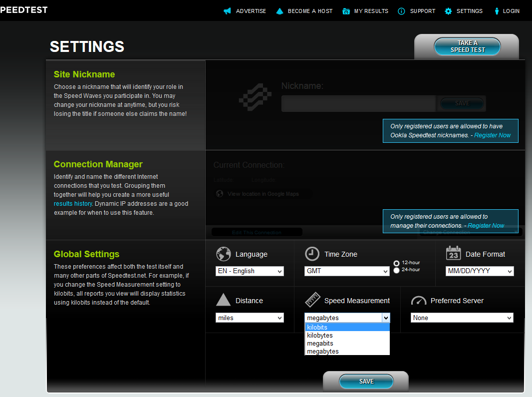The width and height of the screenshot is (532, 397).
Task: Open the ADVERTISE nav item
Action: 251,11
